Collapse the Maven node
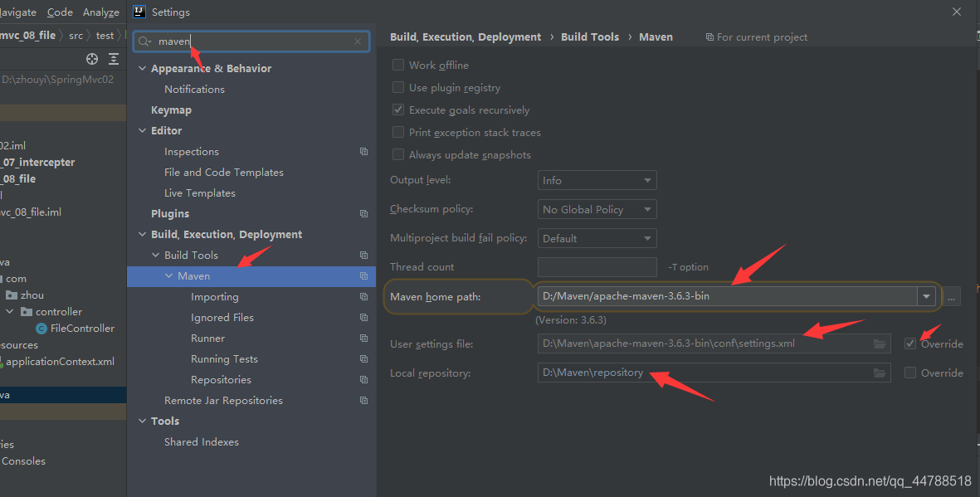980x497 pixels. (x=168, y=275)
